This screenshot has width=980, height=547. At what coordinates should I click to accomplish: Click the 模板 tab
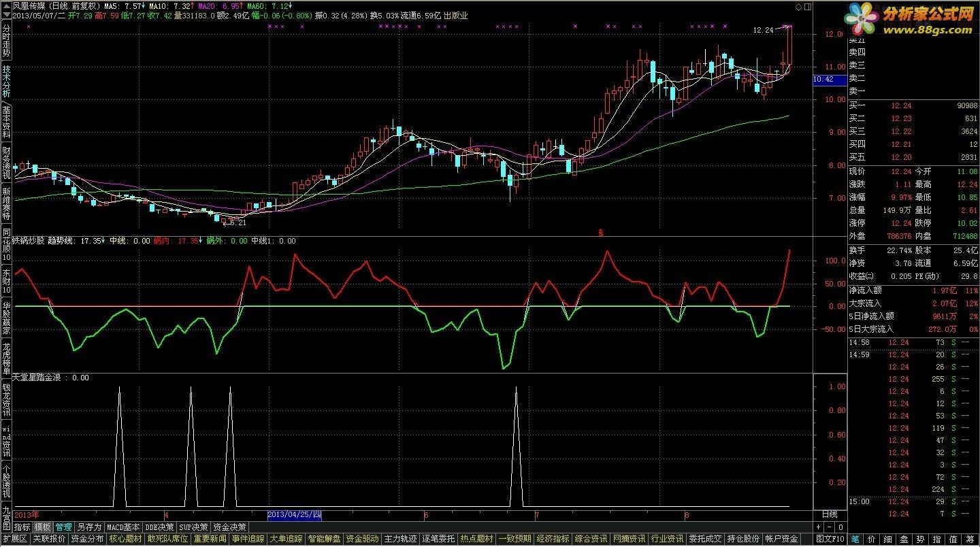click(x=43, y=527)
